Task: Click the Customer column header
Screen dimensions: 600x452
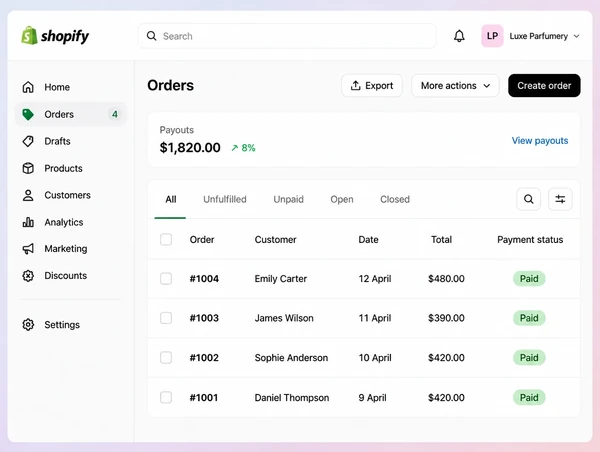Action: coord(276,240)
